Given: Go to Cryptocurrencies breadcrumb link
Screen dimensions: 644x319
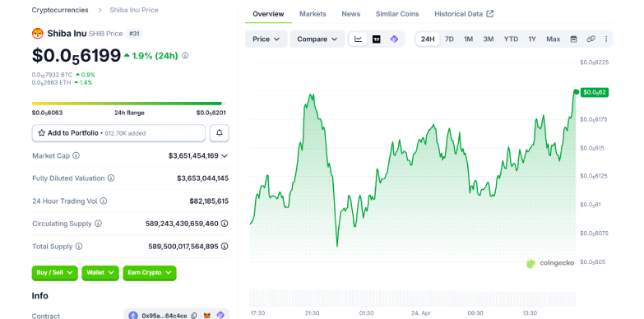Looking at the screenshot, I should point(60,10).
